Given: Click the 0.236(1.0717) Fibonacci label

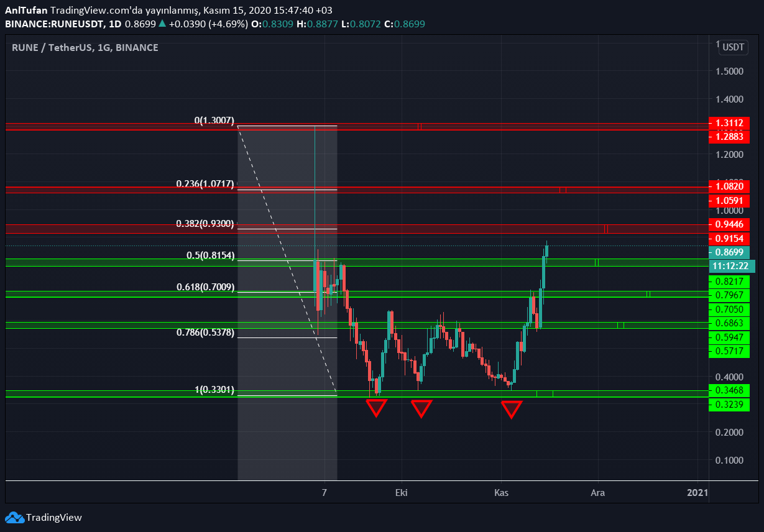Looking at the screenshot, I should (205, 184).
